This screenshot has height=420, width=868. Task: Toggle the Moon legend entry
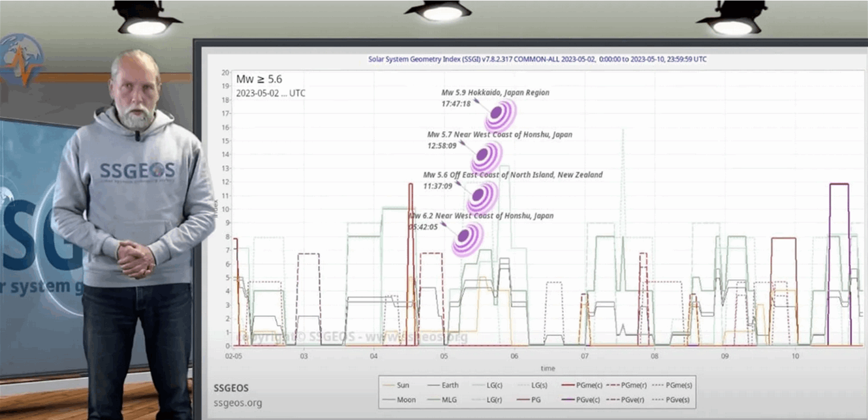tap(399, 400)
